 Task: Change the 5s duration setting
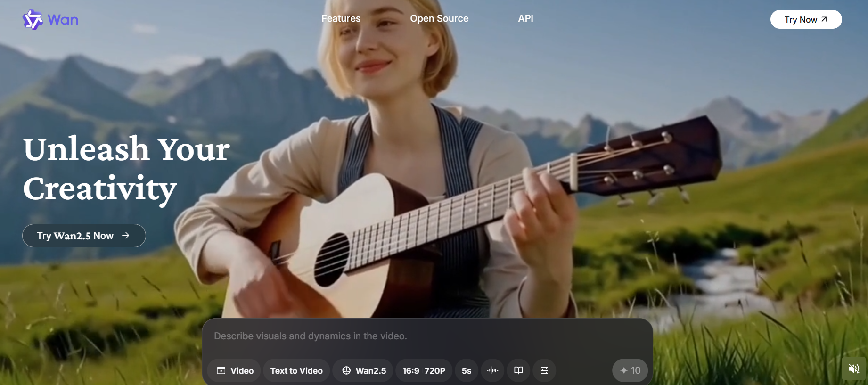467,370
